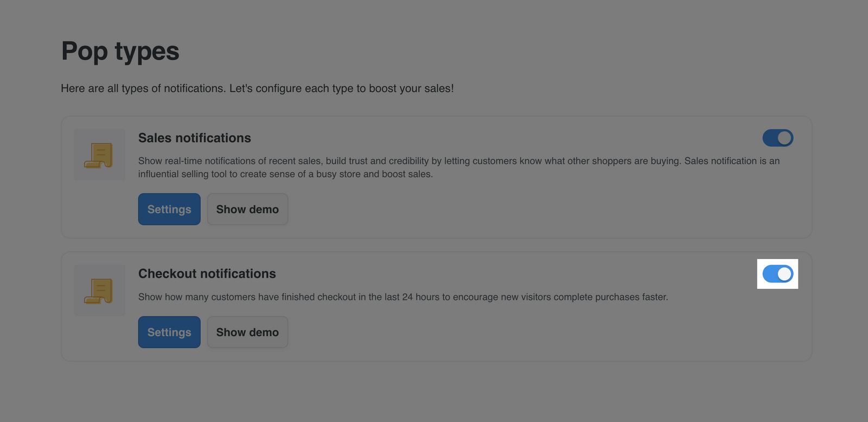
Task: Open Settings for Checkout notifications
Action: click(x=169, y=332)
